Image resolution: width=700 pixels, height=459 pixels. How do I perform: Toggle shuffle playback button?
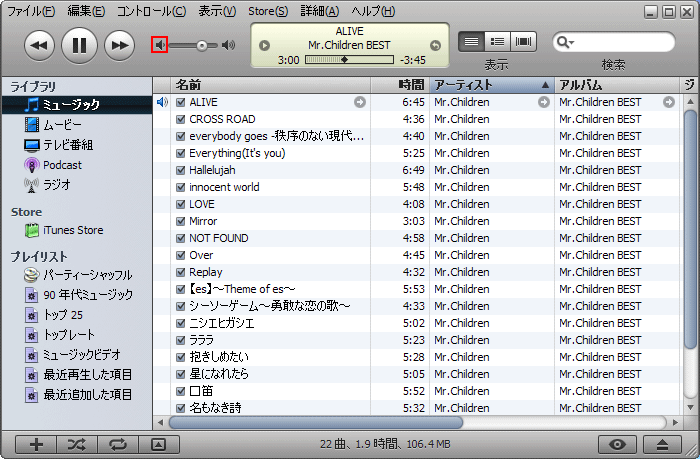coord(77,444)
